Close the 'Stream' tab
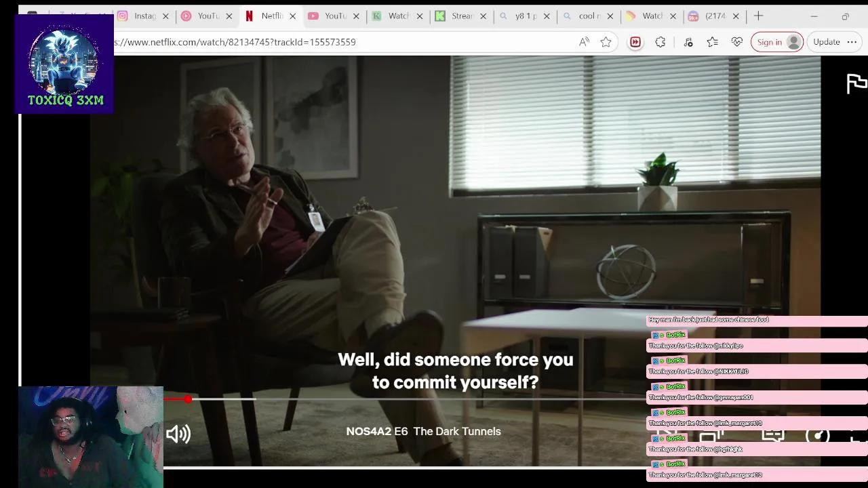 [484, 16]
